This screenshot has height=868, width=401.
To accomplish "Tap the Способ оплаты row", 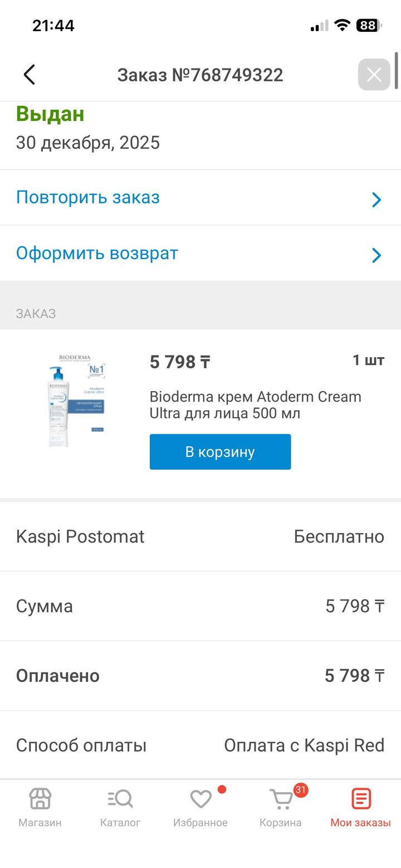I will point(200,745).
